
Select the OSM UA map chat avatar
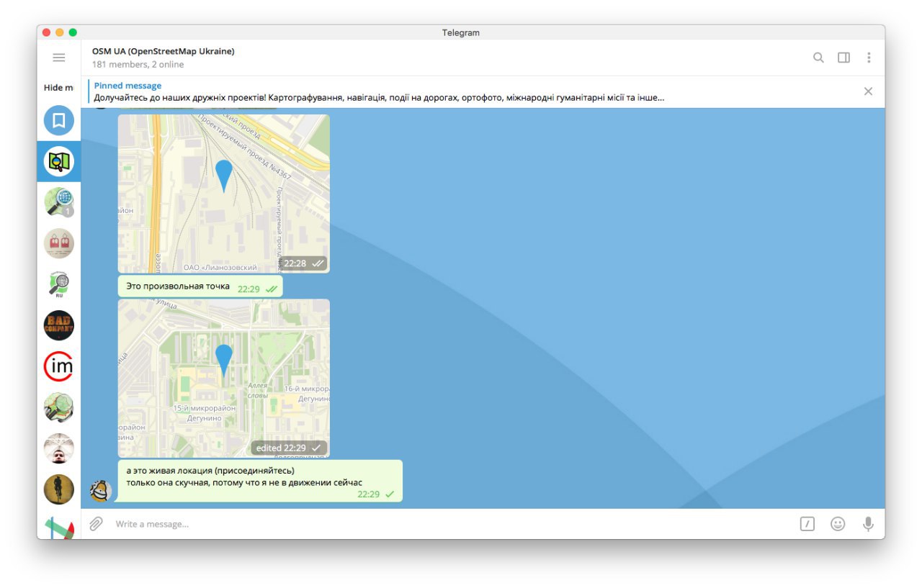pyautogui.click(x=59, y=161)
